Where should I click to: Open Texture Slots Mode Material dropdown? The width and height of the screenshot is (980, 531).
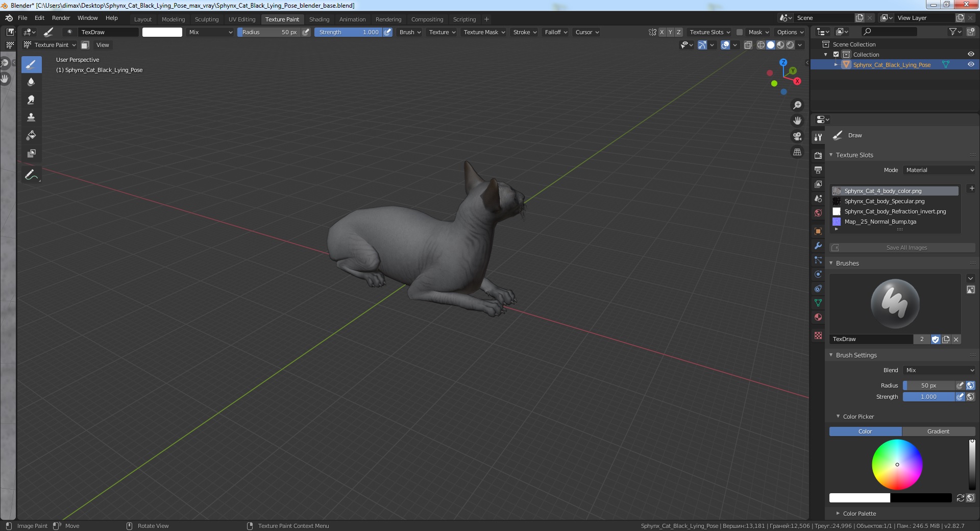pos(939,170)
